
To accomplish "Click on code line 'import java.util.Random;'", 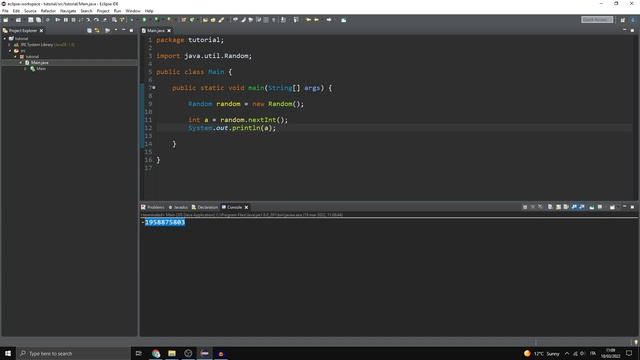I will pos(204,56).
